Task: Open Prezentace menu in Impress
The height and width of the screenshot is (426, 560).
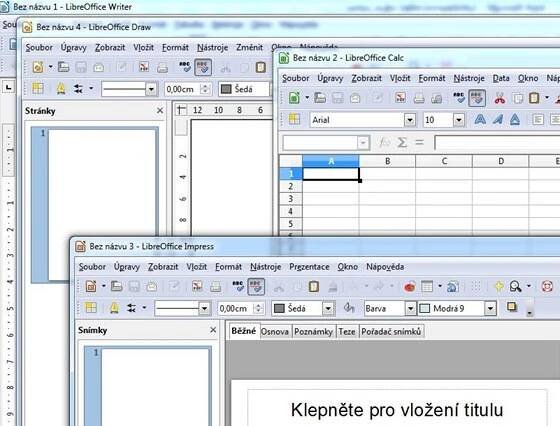Action: coord(309,267)
